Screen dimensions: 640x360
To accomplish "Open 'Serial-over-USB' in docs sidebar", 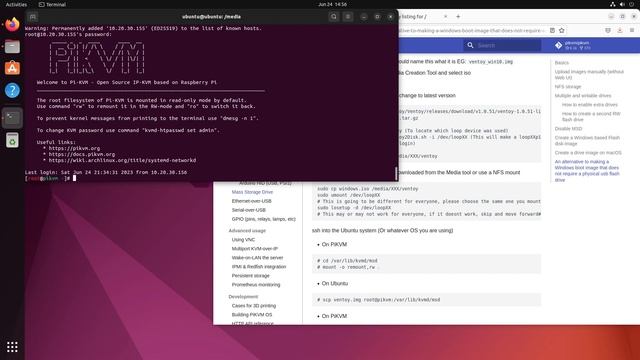I will click(249, 210).
